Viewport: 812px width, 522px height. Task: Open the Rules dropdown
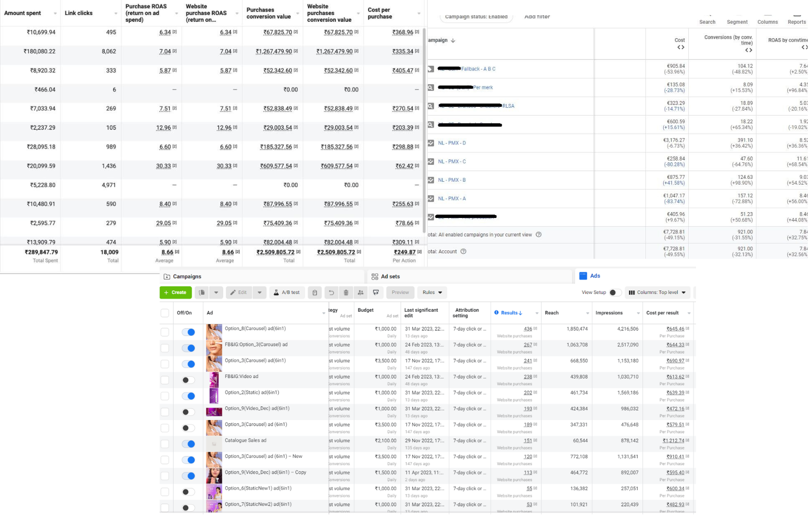[x=432, y=292]
